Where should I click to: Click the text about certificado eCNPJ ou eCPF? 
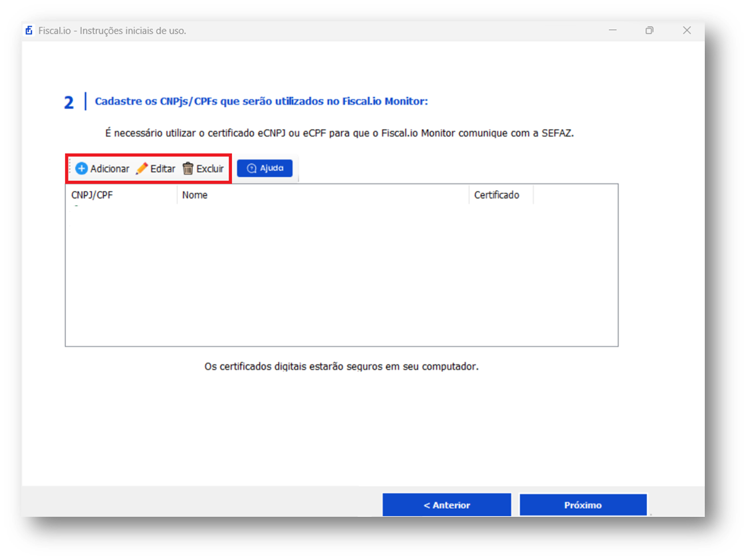coord(339,133)
